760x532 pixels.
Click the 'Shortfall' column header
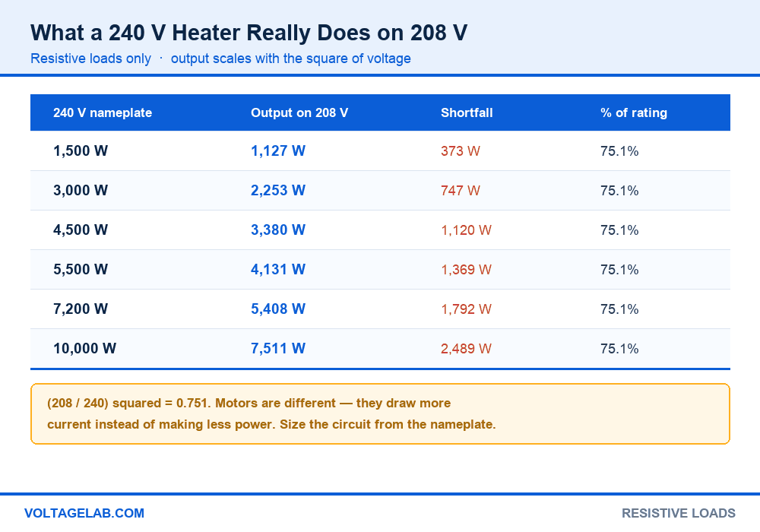coord(467,113)
